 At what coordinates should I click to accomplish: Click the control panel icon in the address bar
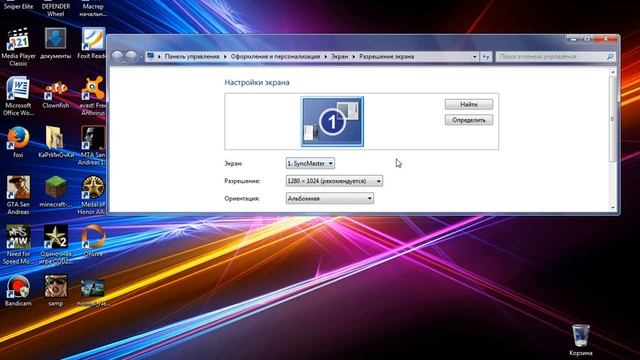[x=151, y=56]
